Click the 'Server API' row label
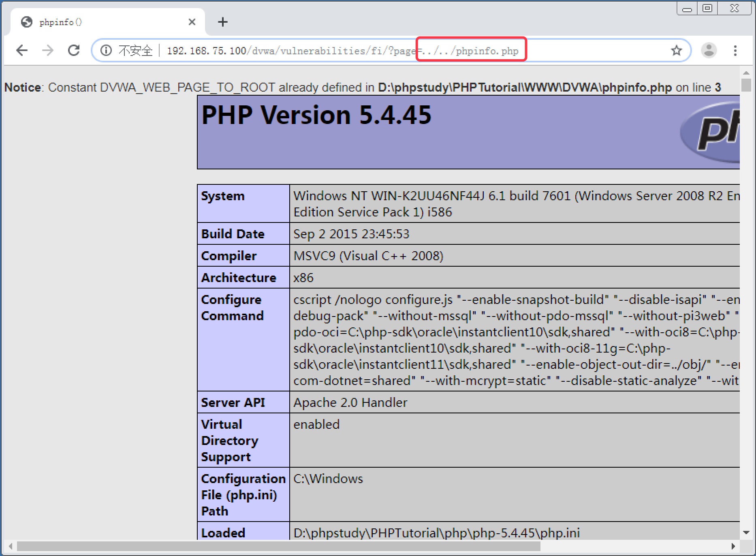Image resolution: width=756 pixels, height=556 pixels. pos(233,402)
